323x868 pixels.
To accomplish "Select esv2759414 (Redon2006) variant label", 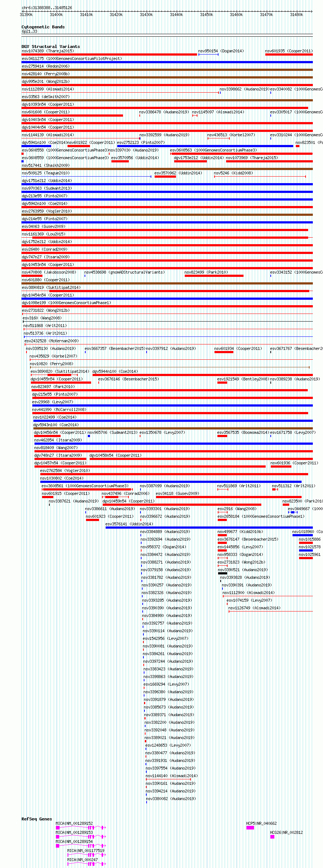I will pos(46,66).
